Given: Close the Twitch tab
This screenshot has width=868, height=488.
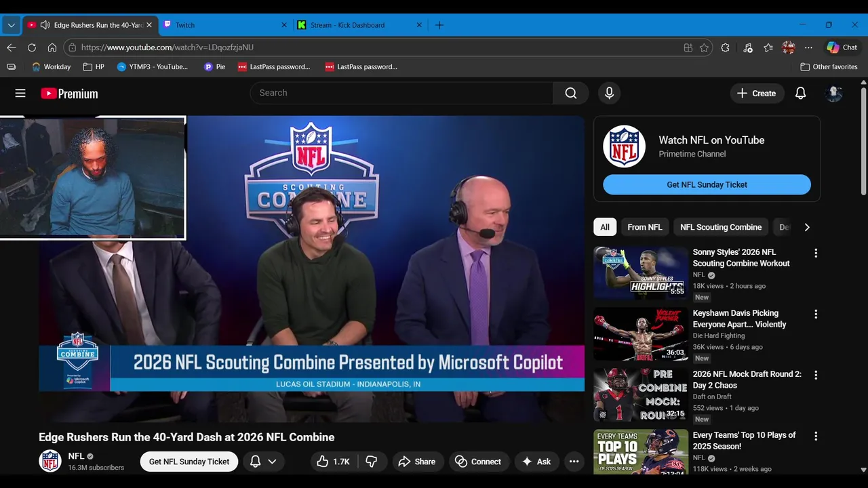Looking at the screenshot, I should [x=284, y=25].
